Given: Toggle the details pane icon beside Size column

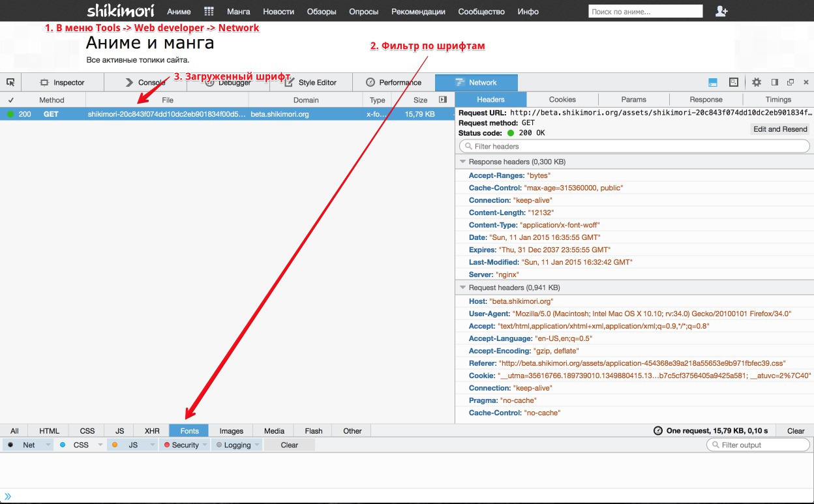Looking at the screenshot, I should [443, 100].
